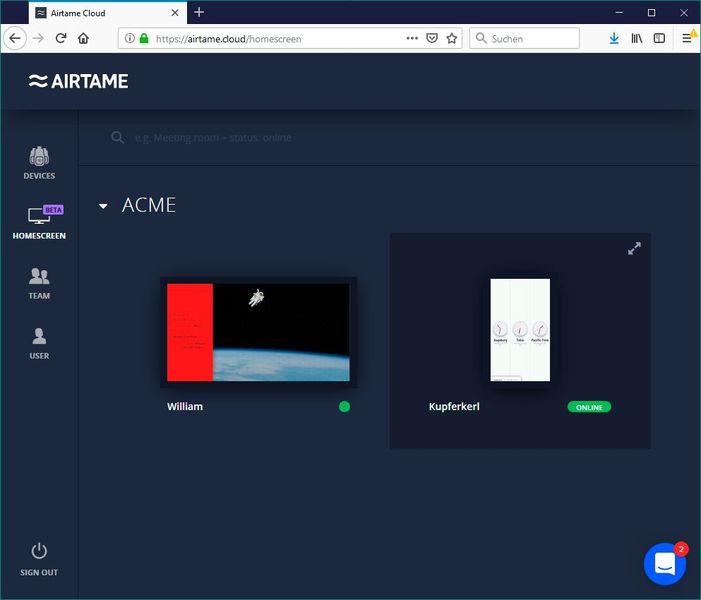Click the BETA badge on Homescreen

pos(54,210)
